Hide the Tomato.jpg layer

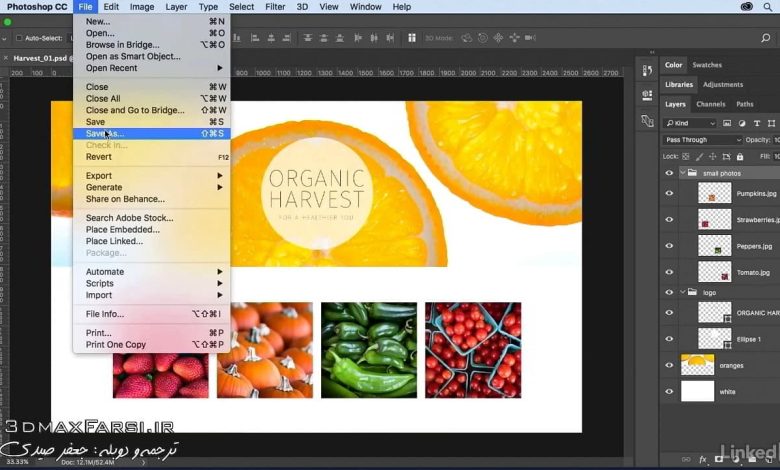[x=669, y=272]
